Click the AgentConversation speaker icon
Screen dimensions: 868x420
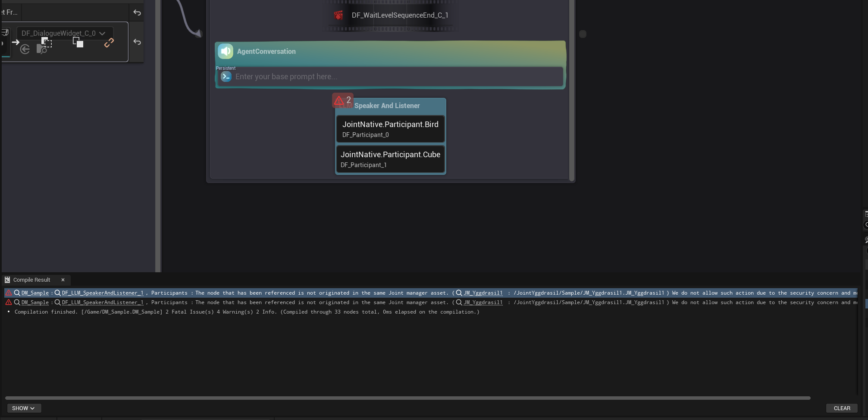pyautogui.click(x=225, y=51)
